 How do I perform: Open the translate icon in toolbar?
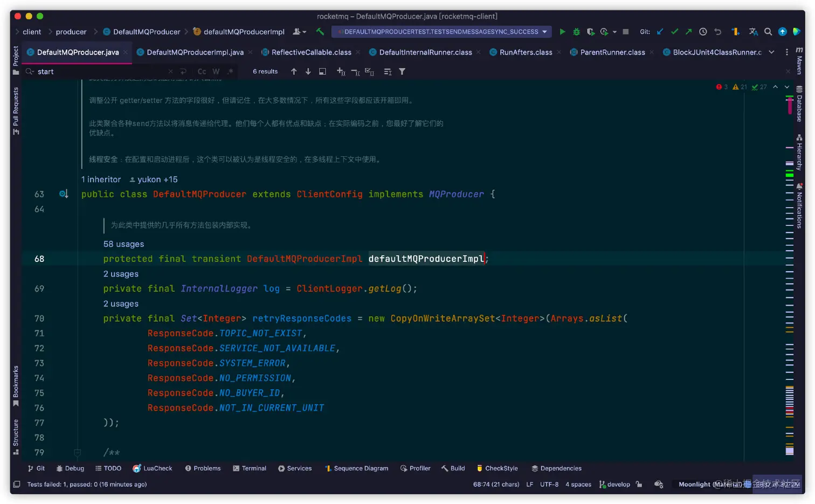pyautogui.click(x=754, y=32)
